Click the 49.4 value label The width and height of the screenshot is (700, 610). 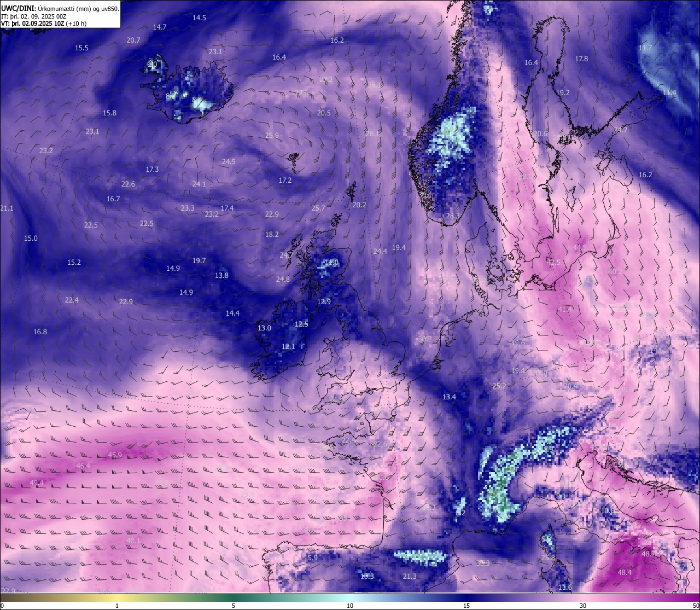tap(37, 483)
